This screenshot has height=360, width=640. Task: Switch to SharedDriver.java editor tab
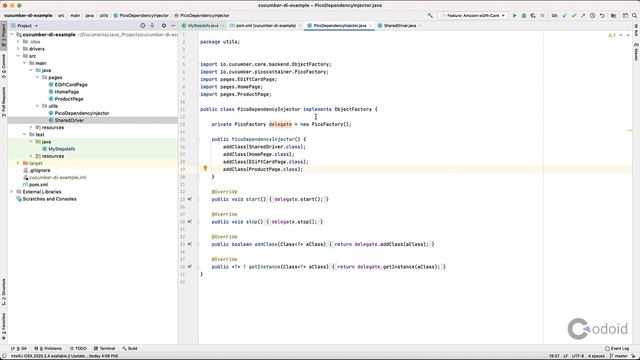(400, 26)
